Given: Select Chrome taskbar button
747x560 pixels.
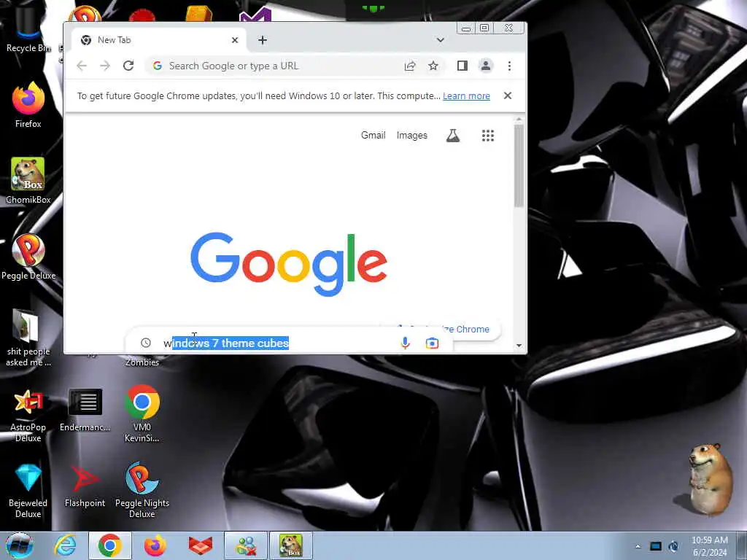Looking at the screenshot, I should click(110, 545).
